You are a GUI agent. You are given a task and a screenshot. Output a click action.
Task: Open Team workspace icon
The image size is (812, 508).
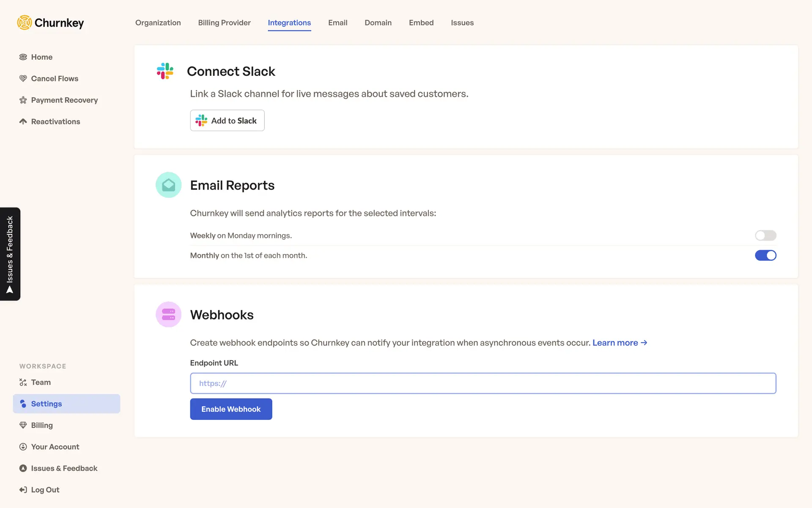point(23,382)
